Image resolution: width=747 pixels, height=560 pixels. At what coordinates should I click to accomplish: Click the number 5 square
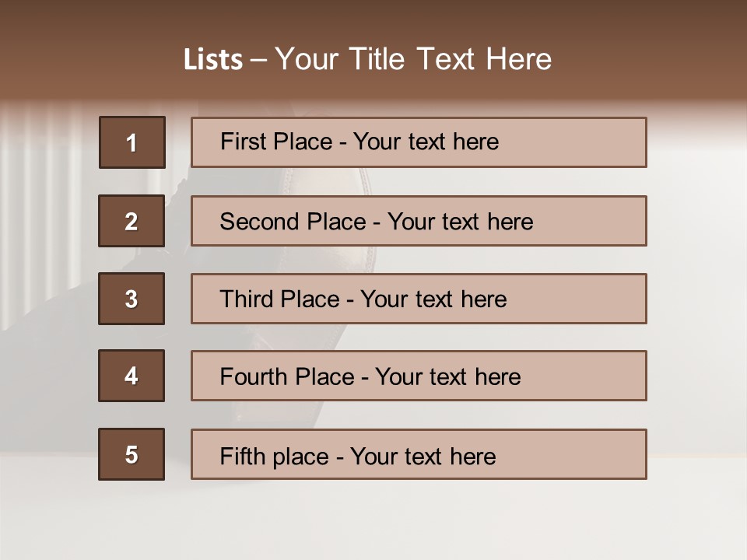point(132,454)
